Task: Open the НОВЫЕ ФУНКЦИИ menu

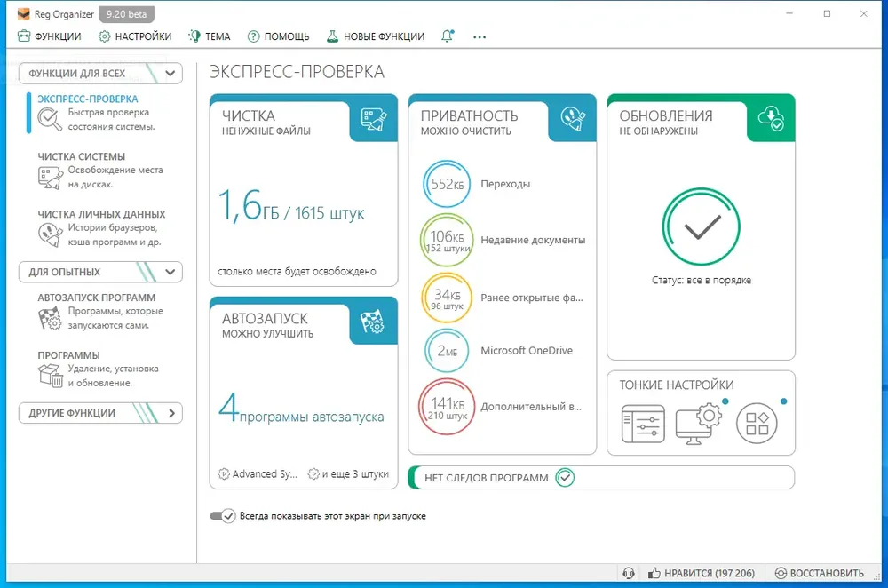Action: coord(376,36)
